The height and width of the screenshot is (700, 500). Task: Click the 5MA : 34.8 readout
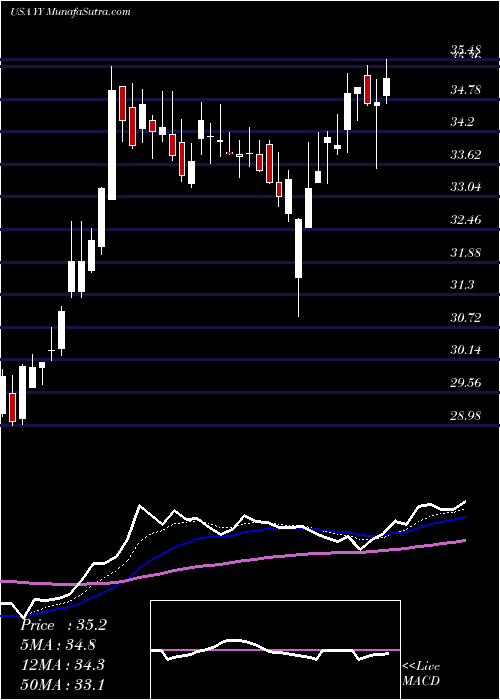[58, 645]
